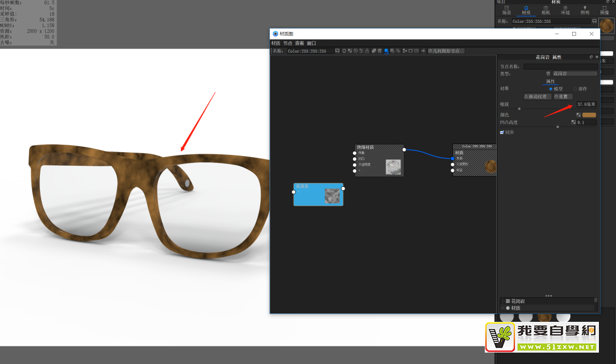Click the texture icon beside 凹凸高度 value
The width and height of the screenshot is (616, 364).
coord(574,122)
